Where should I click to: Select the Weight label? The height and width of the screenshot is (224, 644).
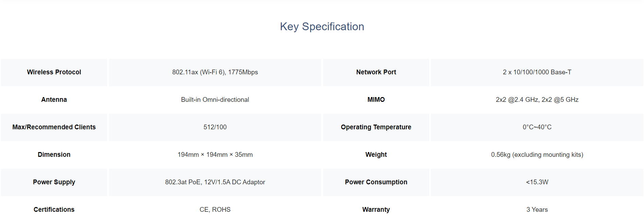click(x=376, y=155)
